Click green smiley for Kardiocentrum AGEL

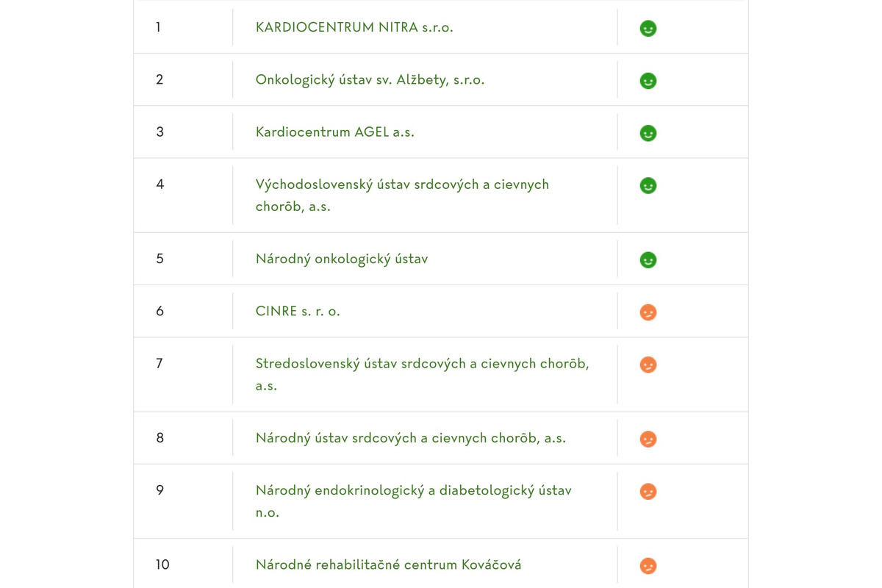(x=648, y=133)
